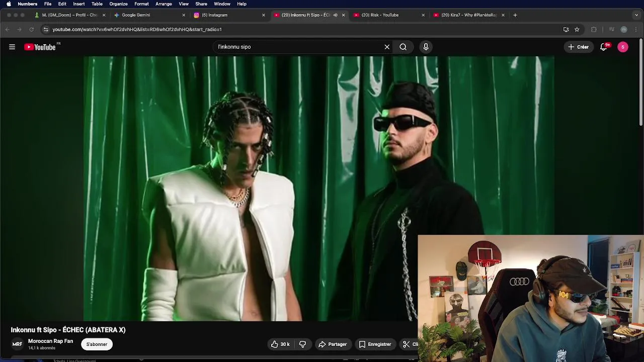Screen dimensions: 644x362
Task: Open the install/cast icon in address bar
Action: [566, 29]
